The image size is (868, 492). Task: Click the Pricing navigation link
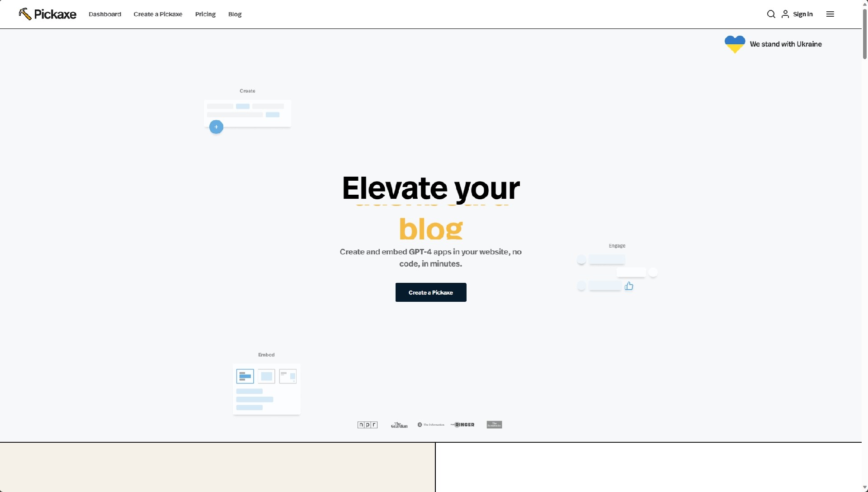click(x=205, y=14)
